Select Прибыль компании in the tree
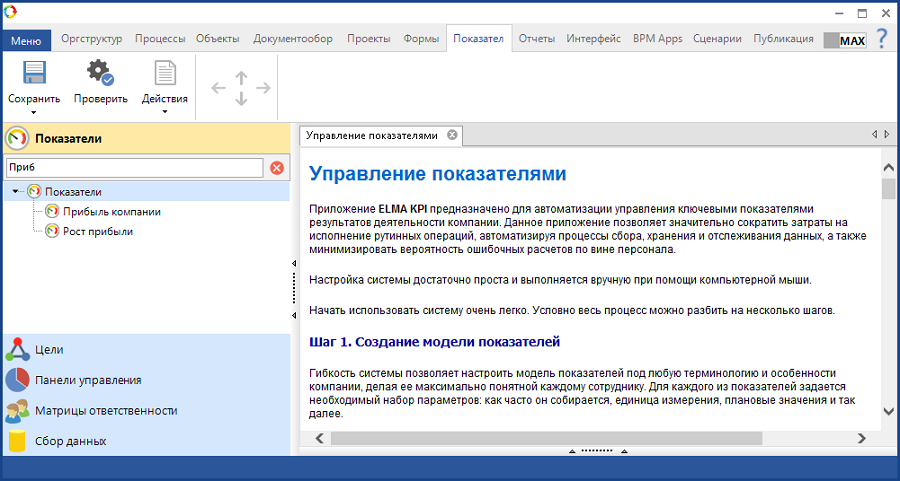 point(111,211)
